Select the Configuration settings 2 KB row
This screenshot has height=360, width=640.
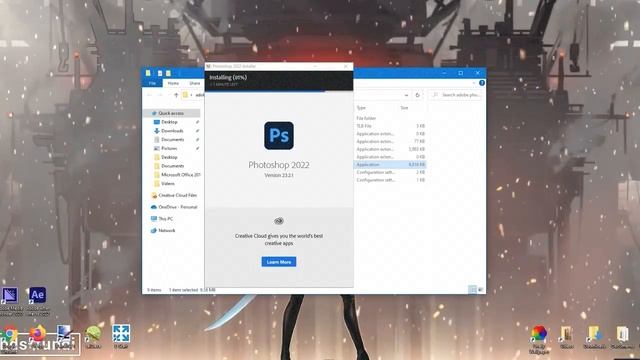tap(390, 172)
